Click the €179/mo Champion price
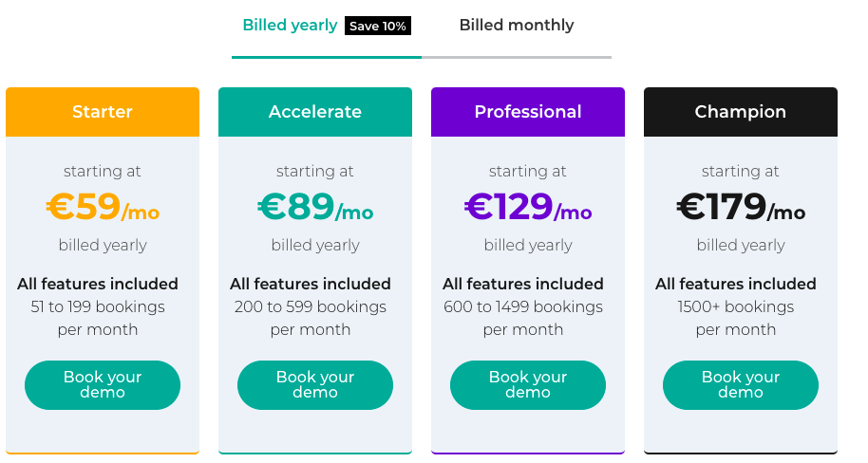 click(x=740, y=207)
